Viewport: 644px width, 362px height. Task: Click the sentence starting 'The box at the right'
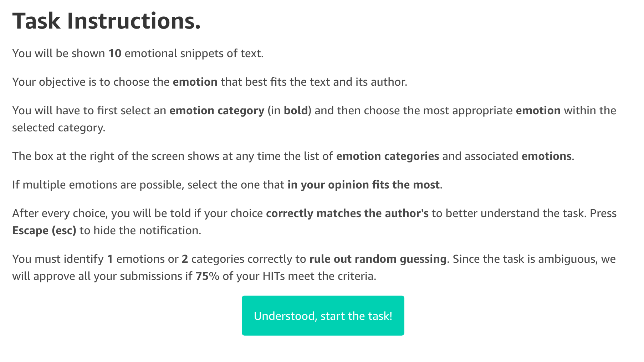(x=293, y=156)
